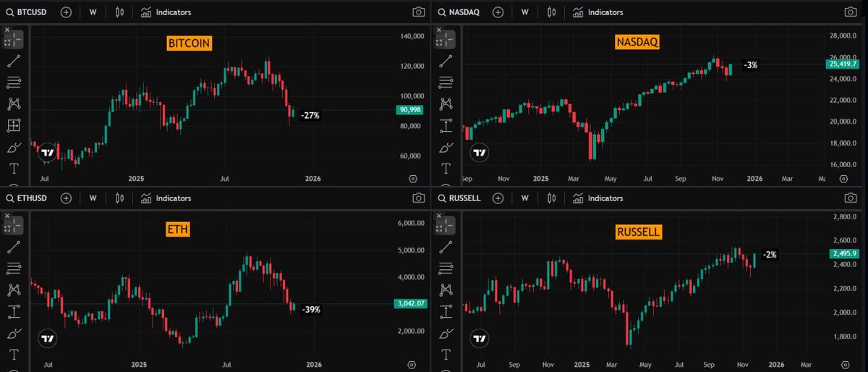Select the -39% label on ETHUSD chart
This screenshot has height=372, width=868.
click(310, 308)
